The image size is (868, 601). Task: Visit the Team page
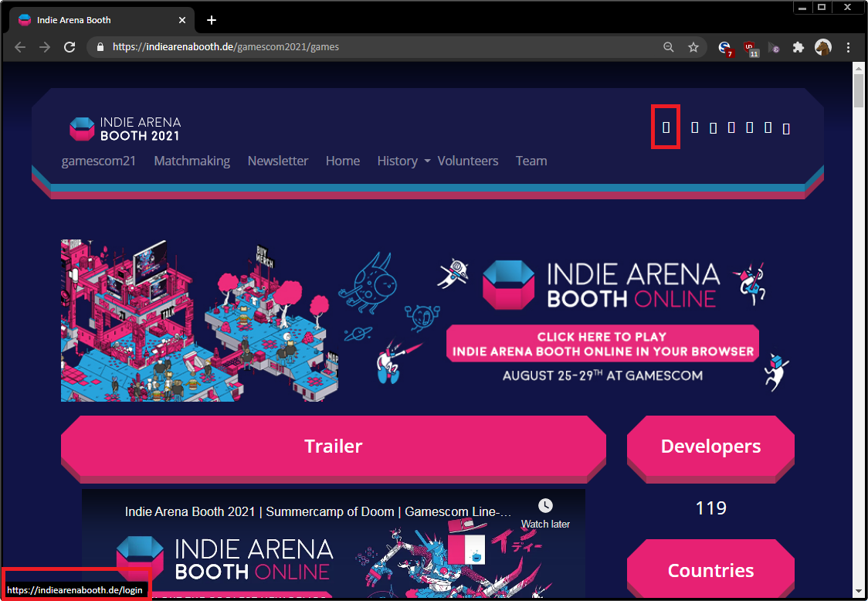531,161
